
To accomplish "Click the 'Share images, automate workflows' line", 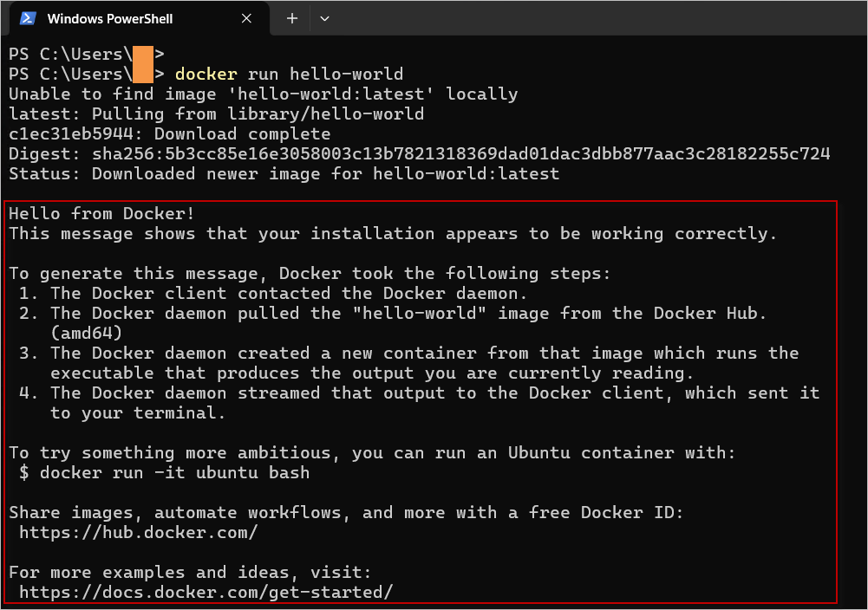I will coord(346,513).
